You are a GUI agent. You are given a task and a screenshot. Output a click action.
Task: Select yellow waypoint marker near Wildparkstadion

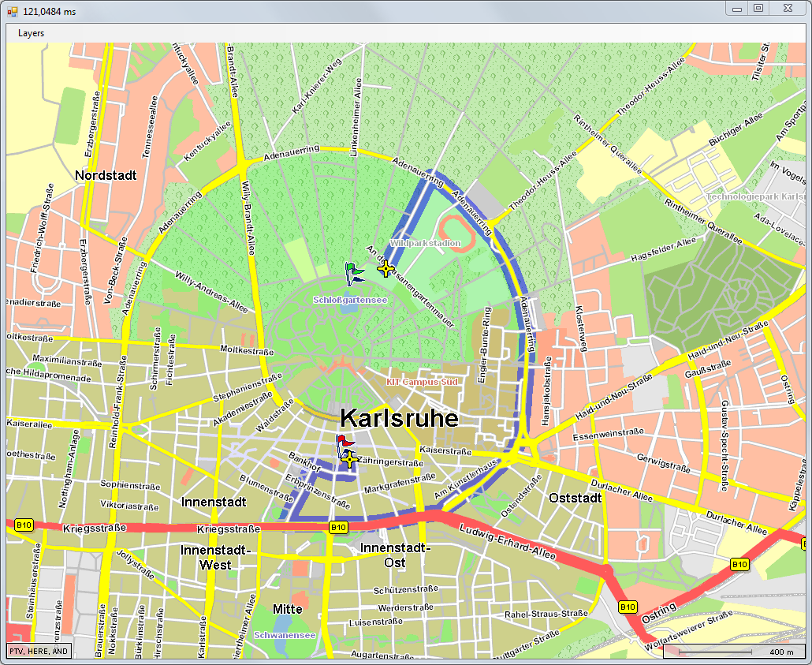click(385, 270)
